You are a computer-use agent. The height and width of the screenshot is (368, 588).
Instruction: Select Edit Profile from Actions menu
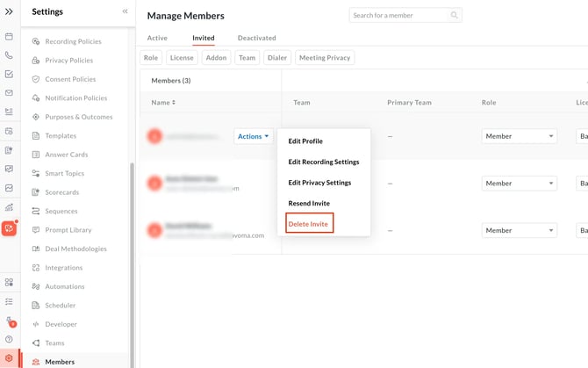[x=305, y=141]
